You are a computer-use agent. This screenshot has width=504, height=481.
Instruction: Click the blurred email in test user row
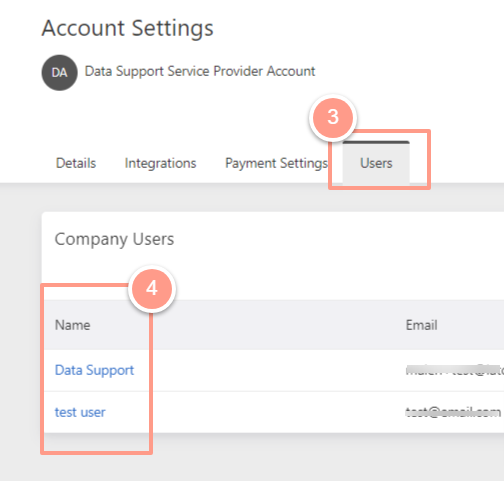(x=453, y=412)
